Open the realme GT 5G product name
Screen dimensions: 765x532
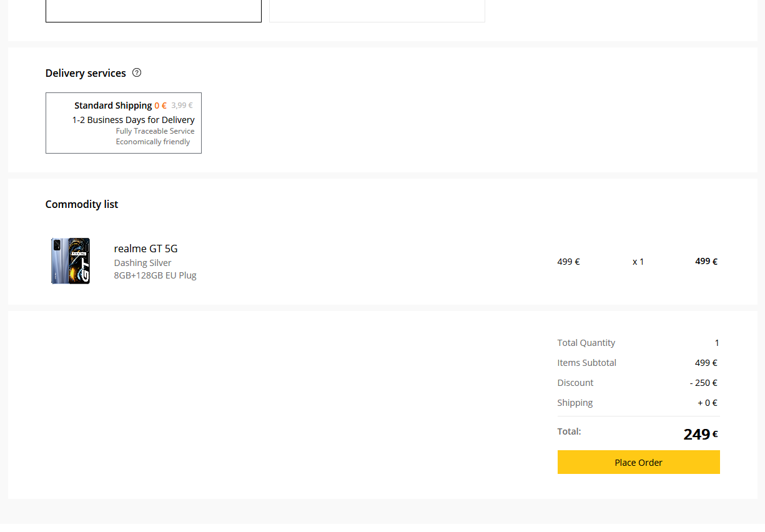pyautogui.click(x=146, y=249)
